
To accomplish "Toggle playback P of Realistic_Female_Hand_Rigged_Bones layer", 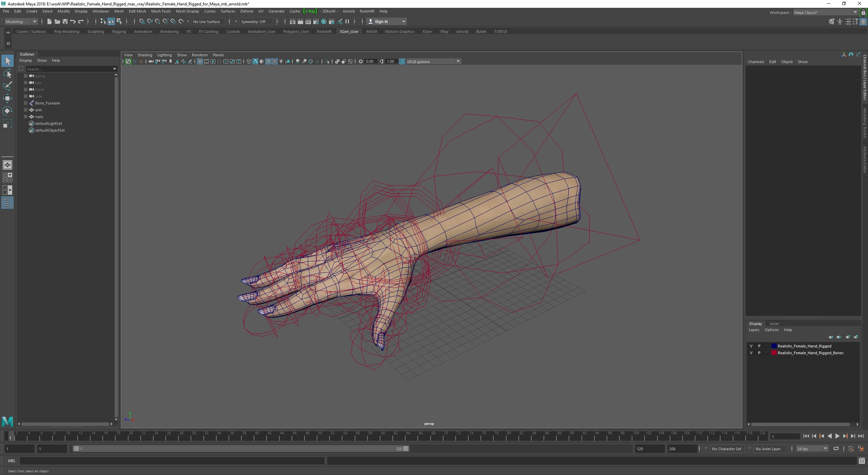I will click(759, 353).
